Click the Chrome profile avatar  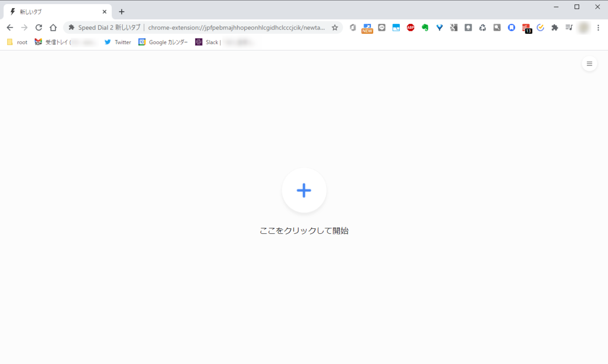[x=584, y=28]
